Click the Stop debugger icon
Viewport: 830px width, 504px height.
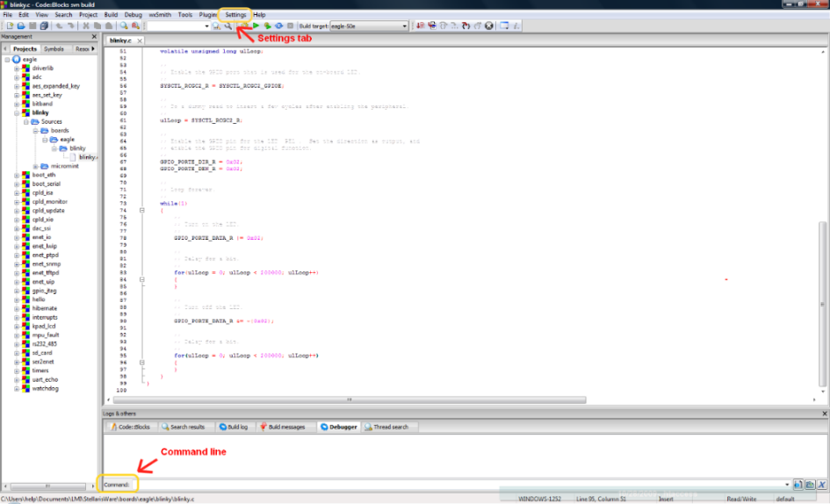(489, 26)
